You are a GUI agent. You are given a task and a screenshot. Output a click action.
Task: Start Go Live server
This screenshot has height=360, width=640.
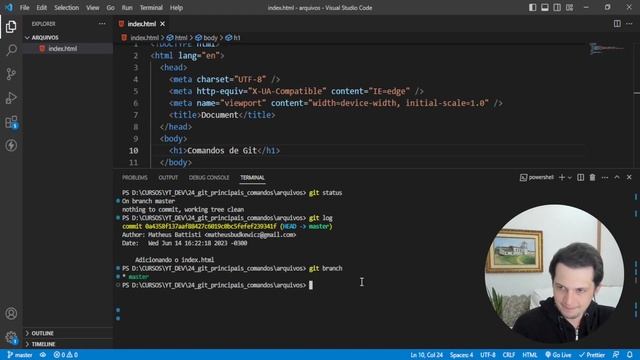[x=558, y=355]
